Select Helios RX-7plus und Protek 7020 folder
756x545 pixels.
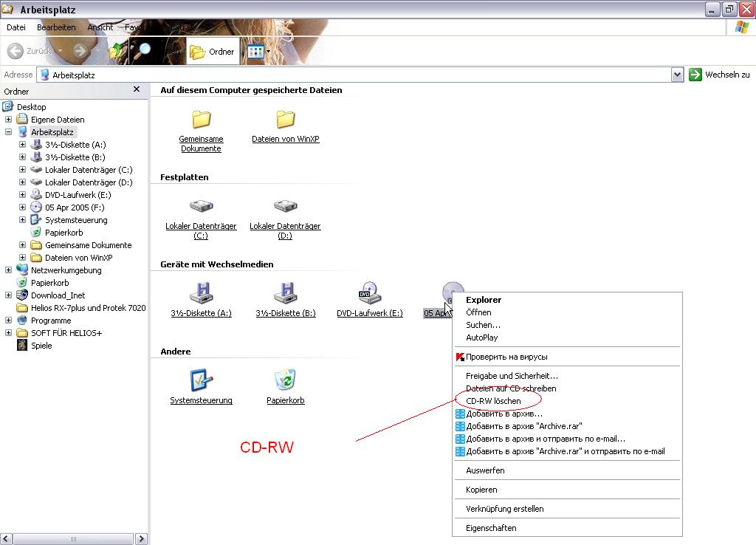(89, 308)
